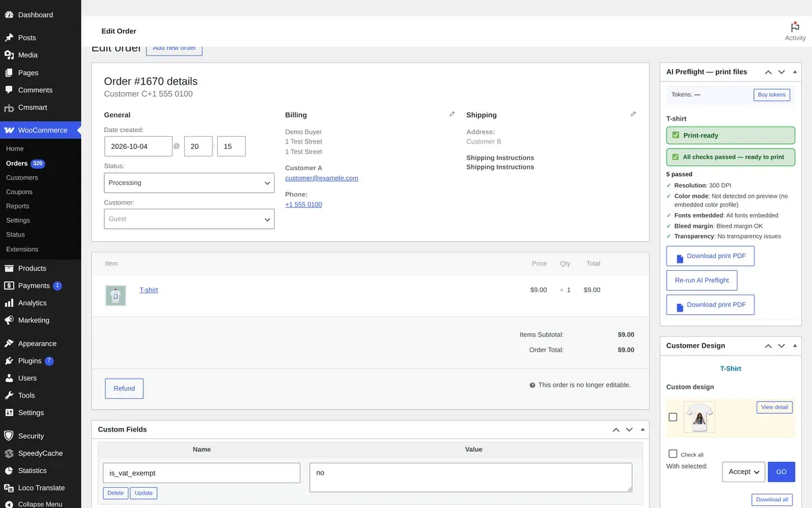Open the Customer Guest dropdown
812x508 pixels.
pyautogui.click(x=189, y=219)
